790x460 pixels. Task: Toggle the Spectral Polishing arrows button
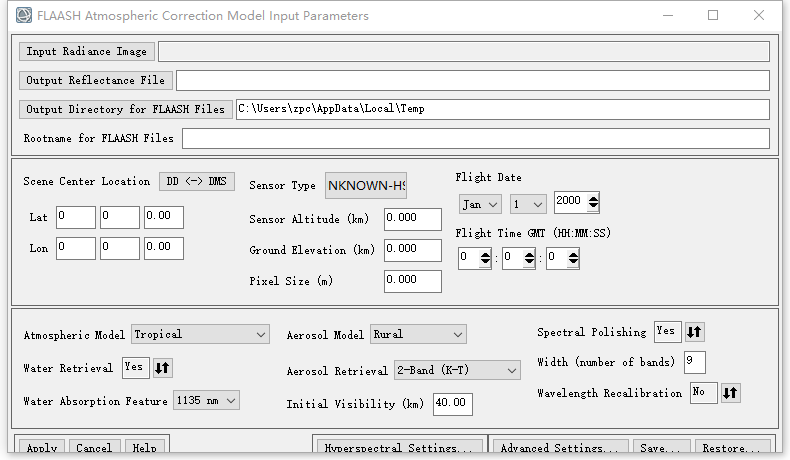(694, 332)
